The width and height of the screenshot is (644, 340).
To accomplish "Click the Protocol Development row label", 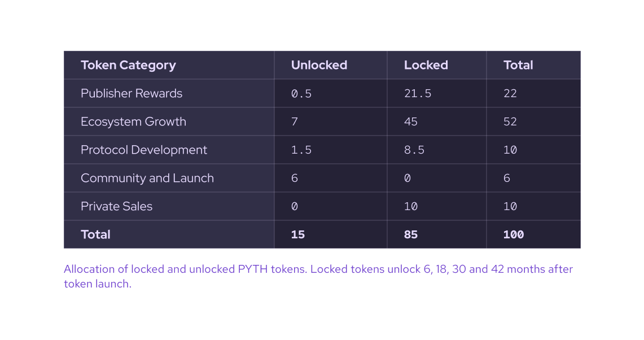I will click(144, 150).
